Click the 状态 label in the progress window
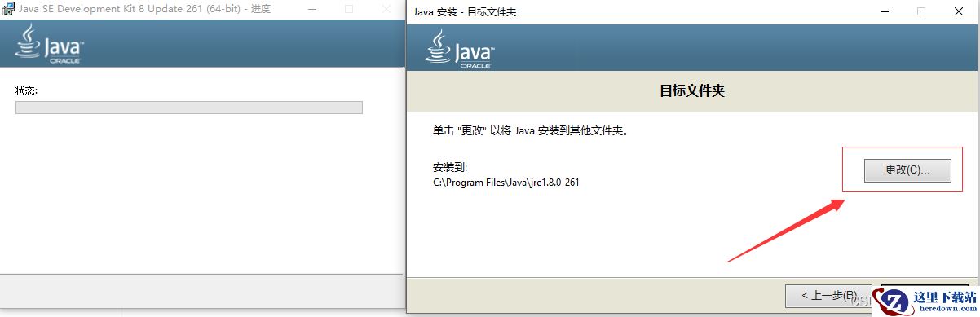Screen dimensions: 980x317 coord(27,90)
